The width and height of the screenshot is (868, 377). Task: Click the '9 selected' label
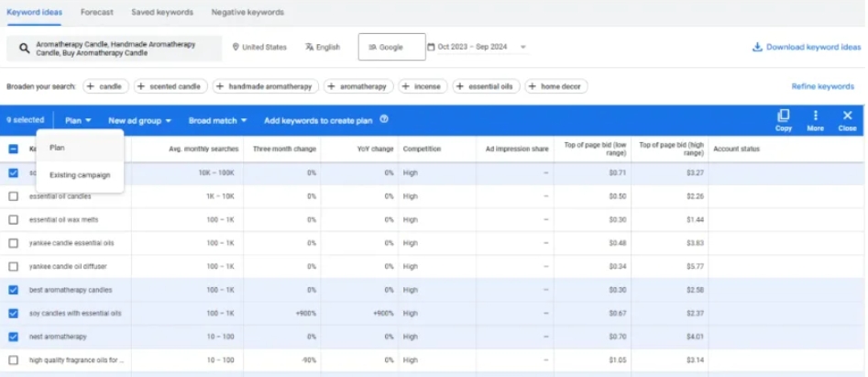25,120
